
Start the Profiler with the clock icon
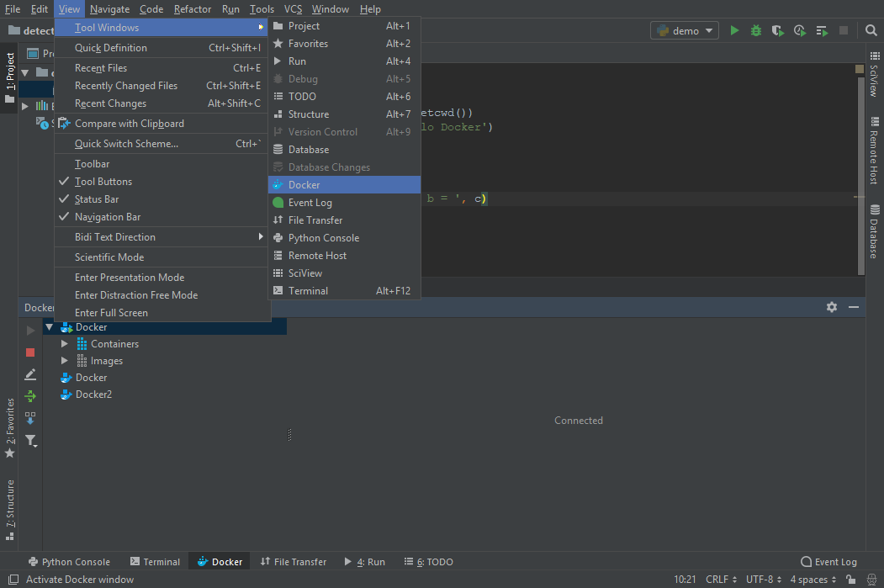[798, 29]
